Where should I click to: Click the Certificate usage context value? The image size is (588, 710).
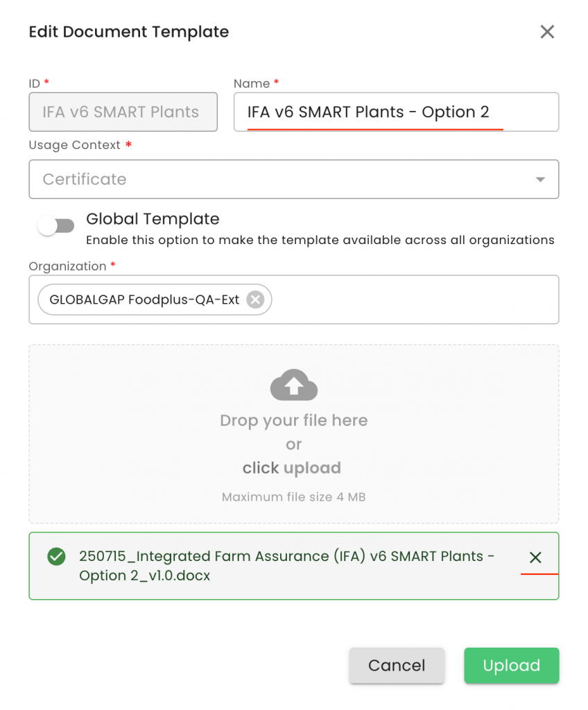click(85, 180)
